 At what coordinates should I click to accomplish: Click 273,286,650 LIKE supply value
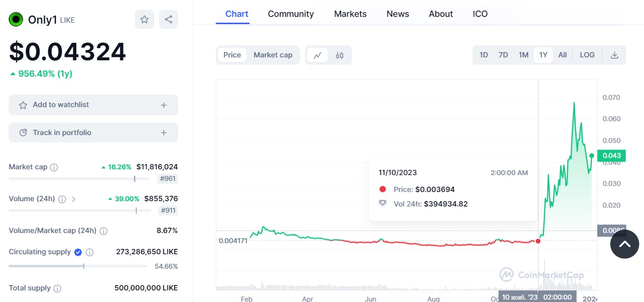click(147, 252)
